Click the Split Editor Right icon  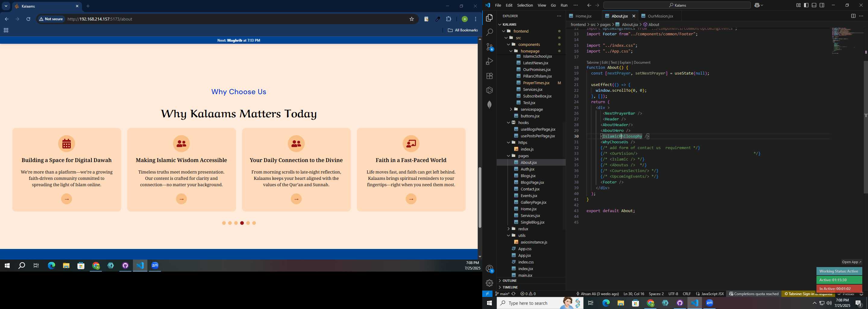[x=853, y=16]
